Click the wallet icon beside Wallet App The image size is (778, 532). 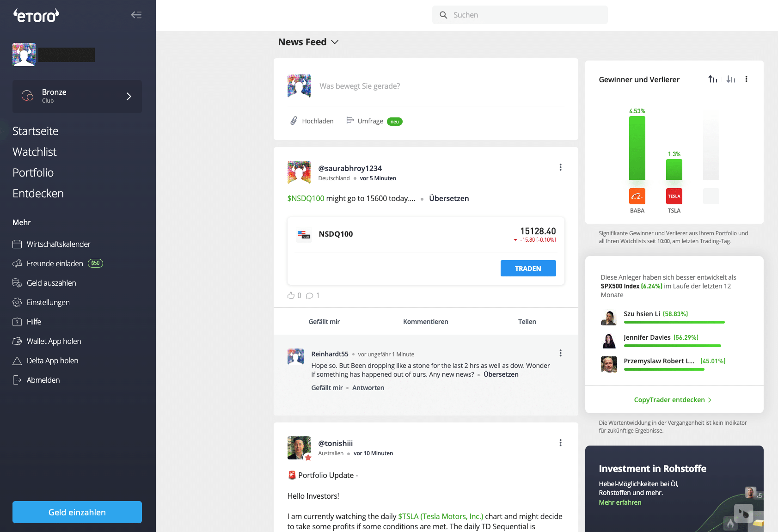tap(17, 341)
